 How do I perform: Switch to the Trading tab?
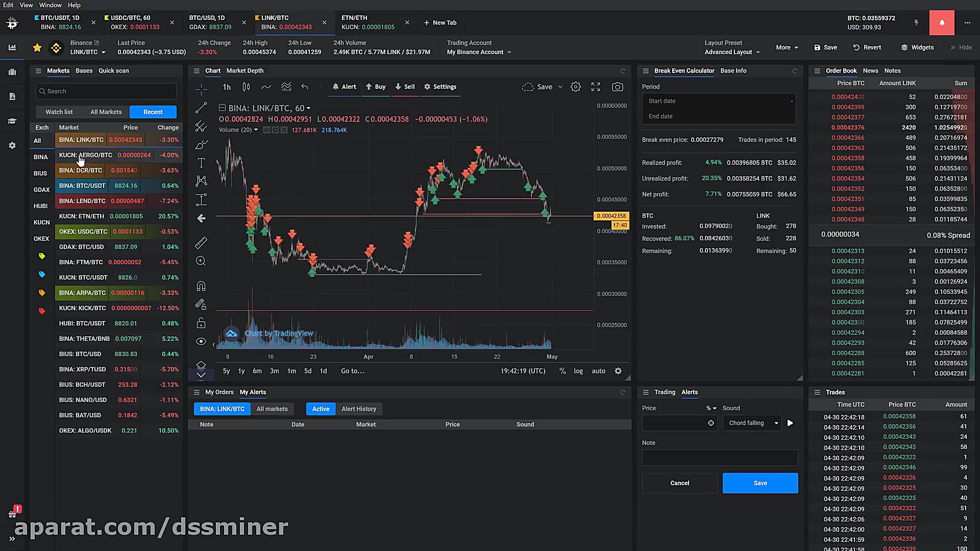click(665, 392)
